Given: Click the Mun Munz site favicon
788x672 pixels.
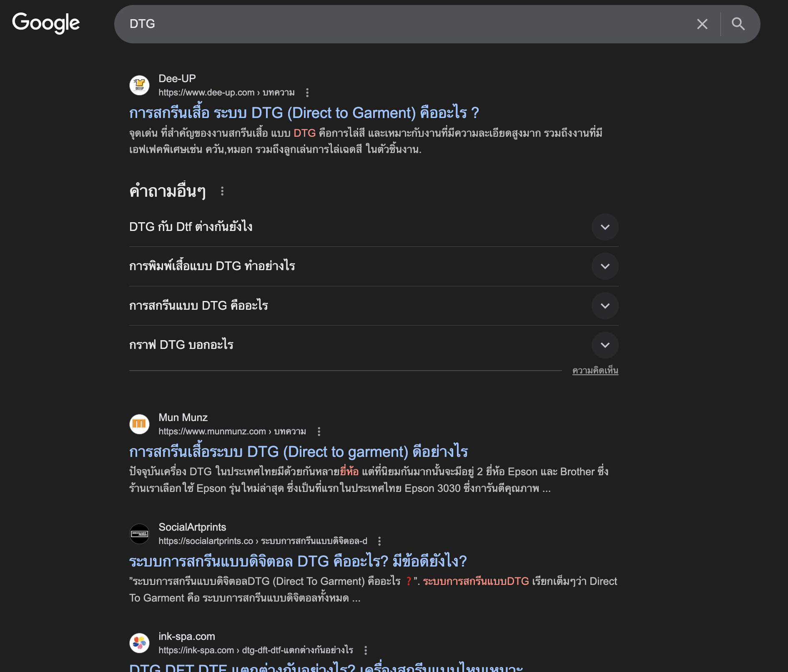Looking at the screenshot, I should point(139,424).
